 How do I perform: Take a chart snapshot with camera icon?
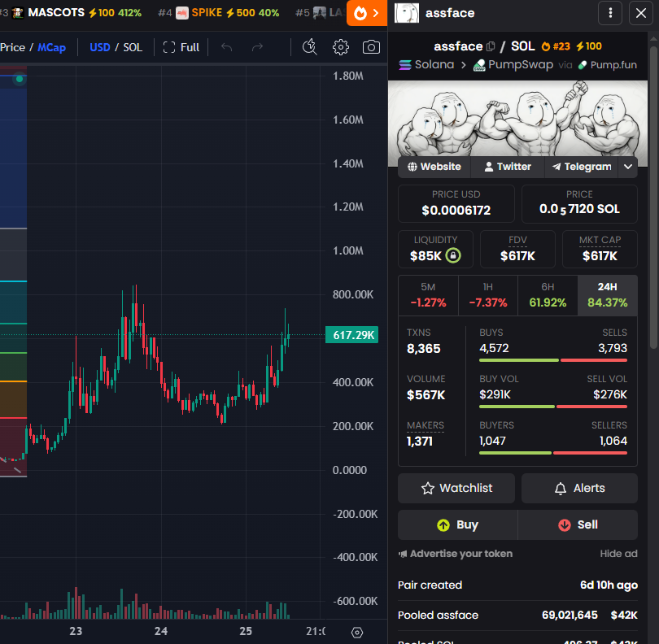click(x=371, y=47)
